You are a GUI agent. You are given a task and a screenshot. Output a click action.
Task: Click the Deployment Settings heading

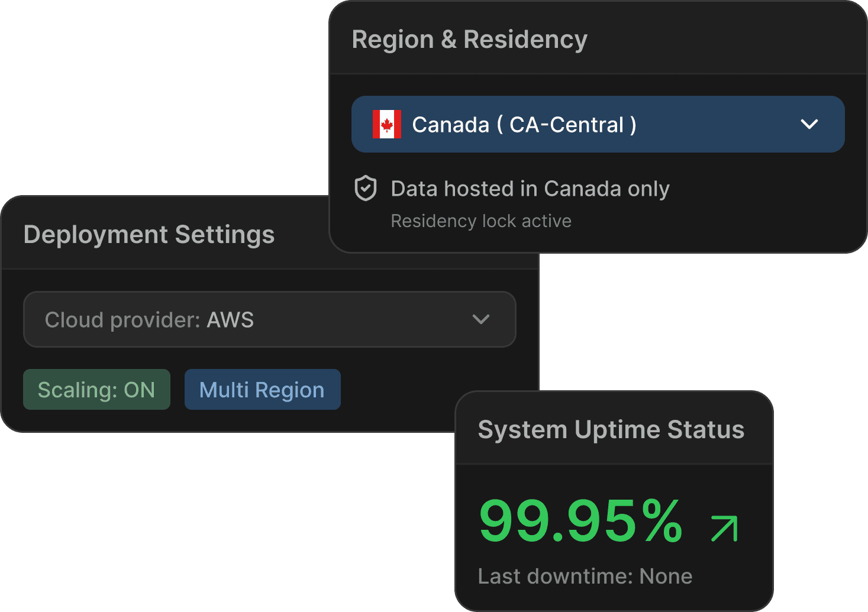pyautogui.click(x=149, y=235)
